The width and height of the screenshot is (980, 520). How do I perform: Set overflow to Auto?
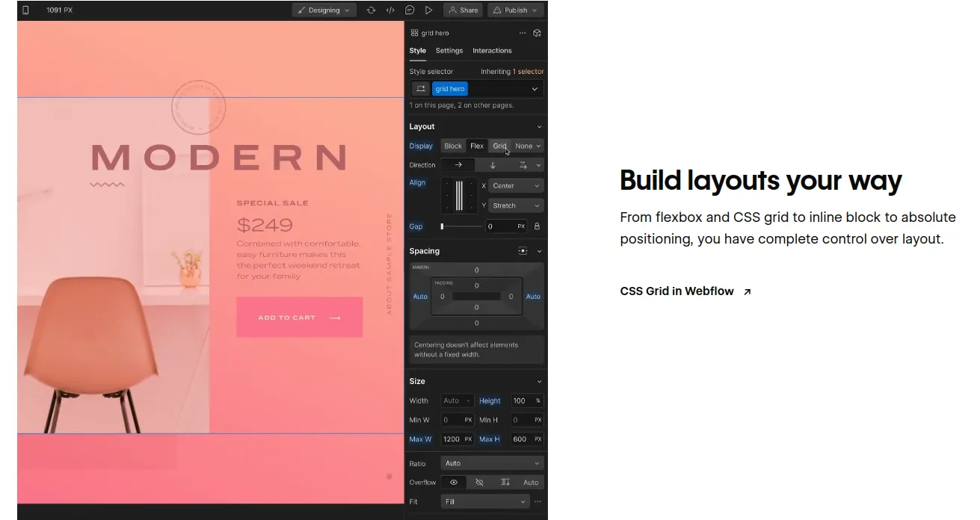(531, 482)
